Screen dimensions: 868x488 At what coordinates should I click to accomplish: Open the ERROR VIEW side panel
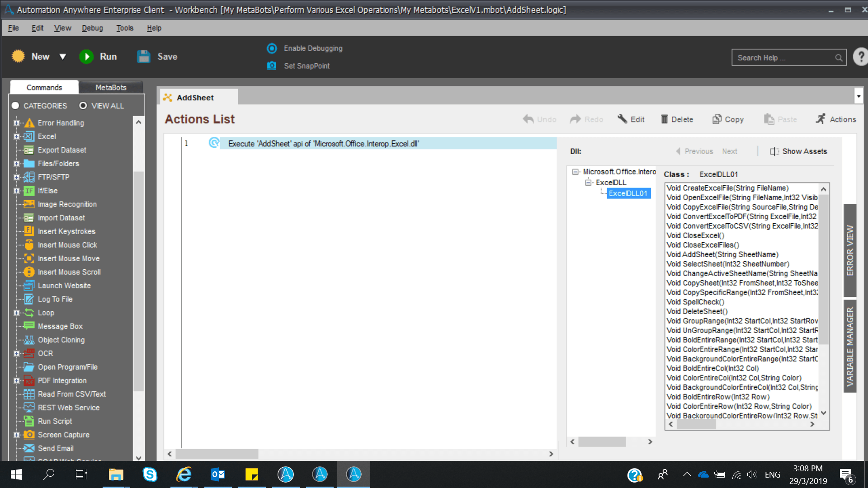point(850,250)
